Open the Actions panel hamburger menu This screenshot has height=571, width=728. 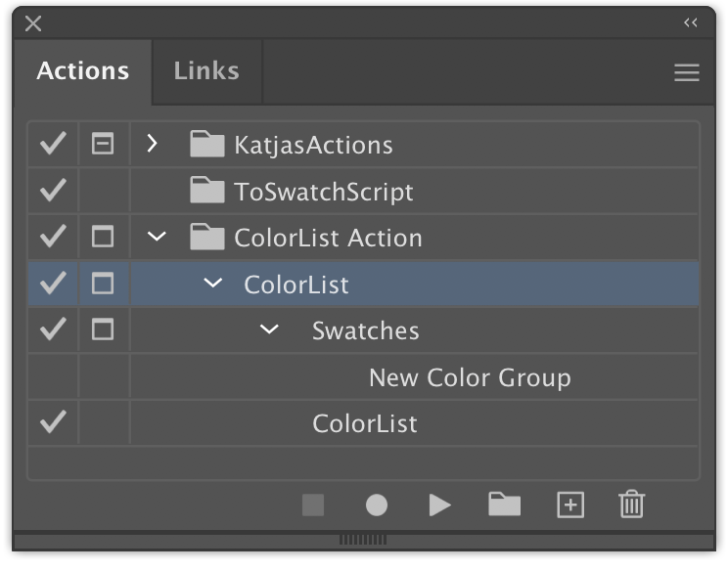(x=687, y=72)
